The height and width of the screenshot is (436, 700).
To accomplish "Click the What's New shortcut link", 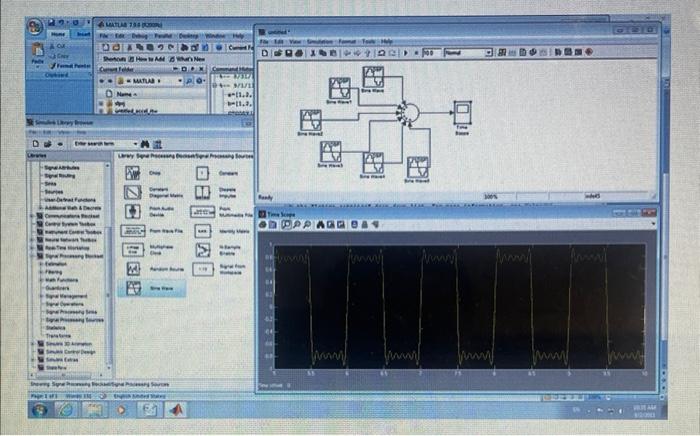I will [x=187, y=59].
